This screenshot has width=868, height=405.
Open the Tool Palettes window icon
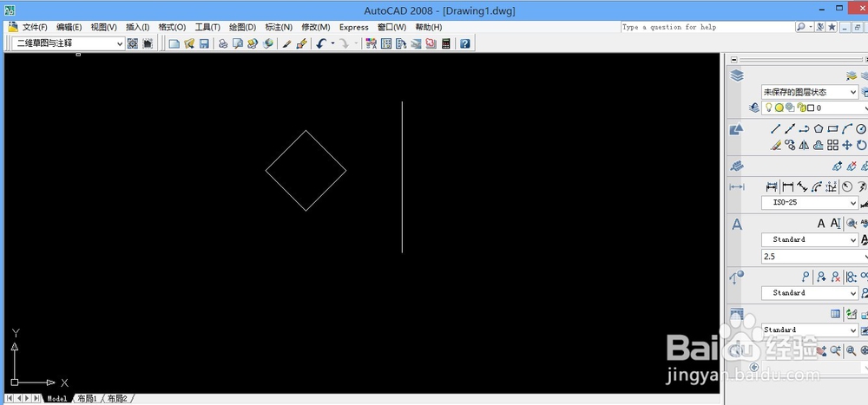pos(401,43)
